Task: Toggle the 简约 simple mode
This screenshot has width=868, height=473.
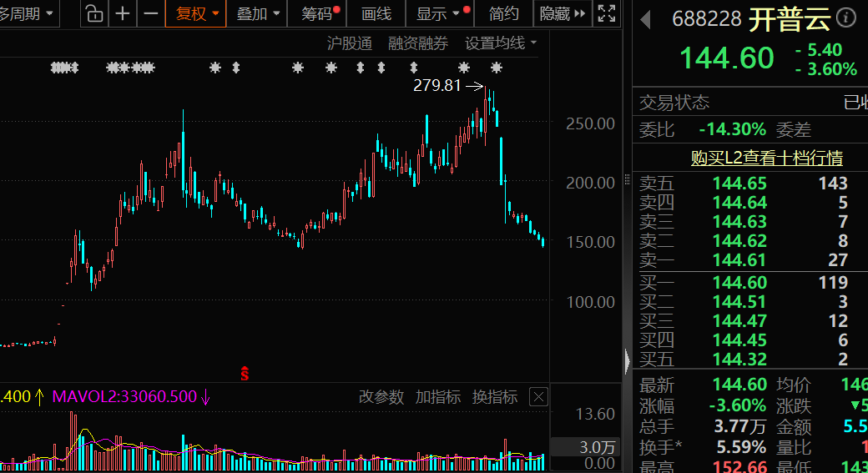Action: [503, 13]
